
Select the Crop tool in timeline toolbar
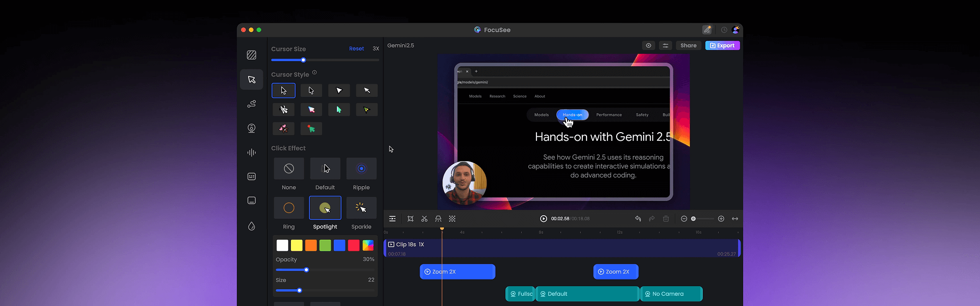[x=410, y=219]
